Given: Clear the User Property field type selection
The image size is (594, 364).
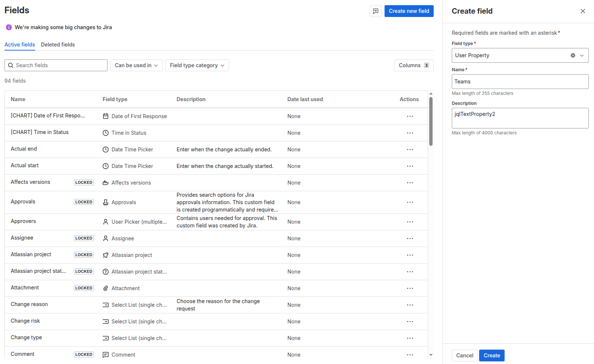Looking at the screenshot, I should click(573, 55).
